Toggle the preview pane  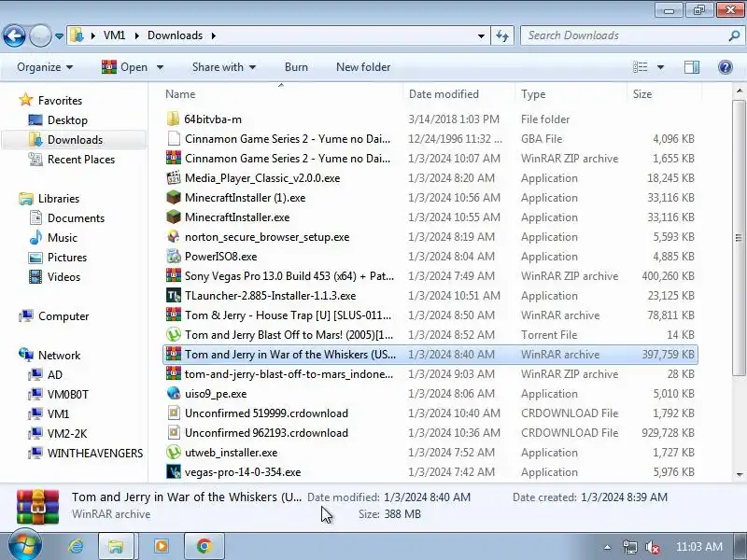click(692, 67)
